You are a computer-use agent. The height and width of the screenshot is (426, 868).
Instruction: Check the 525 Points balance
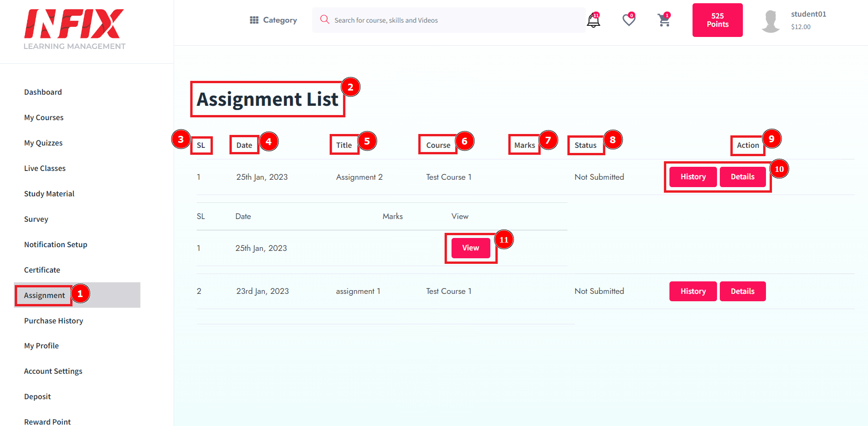click(x=717, y=20)
